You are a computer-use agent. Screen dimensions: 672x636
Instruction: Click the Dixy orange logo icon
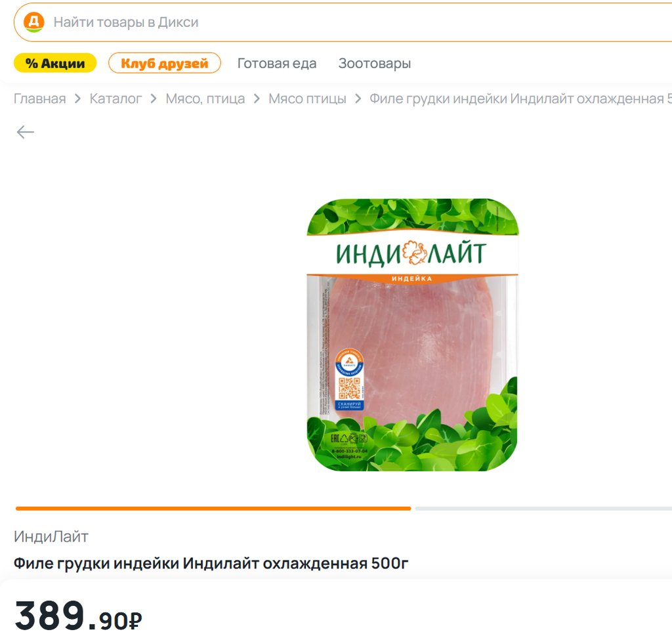pos(34,22)
